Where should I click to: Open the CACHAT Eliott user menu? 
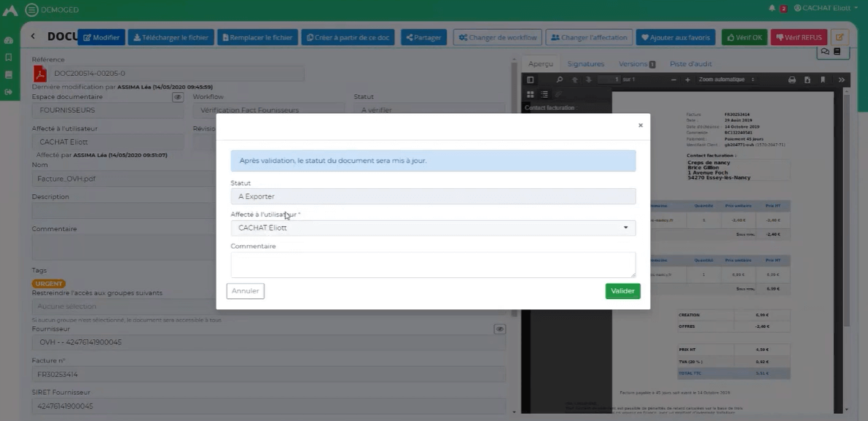826,8
